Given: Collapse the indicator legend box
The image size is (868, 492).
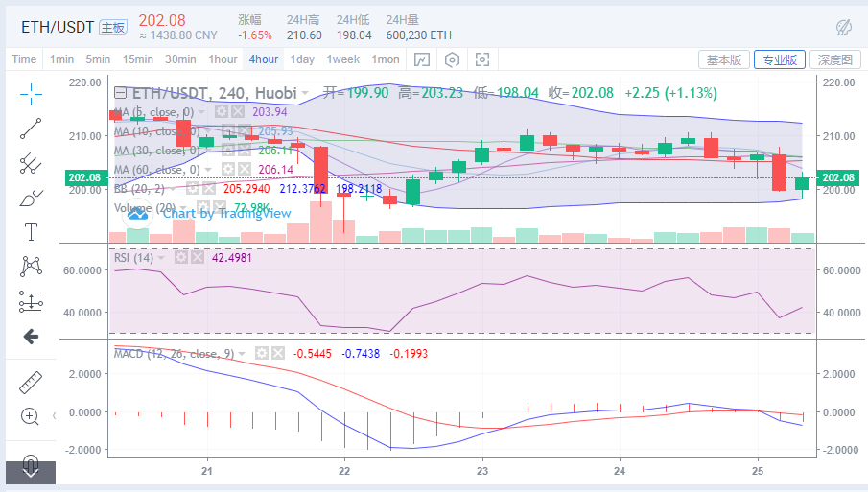Looking at the screenshot, I should (120, 93).
